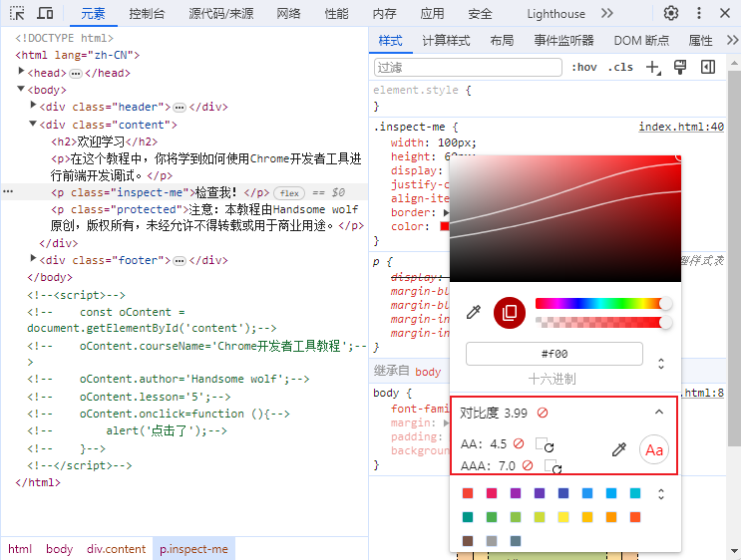Click the AA 4.5 failing indicator icon
This screenshot has height=560, width=741.
click(x=519, y=443)
